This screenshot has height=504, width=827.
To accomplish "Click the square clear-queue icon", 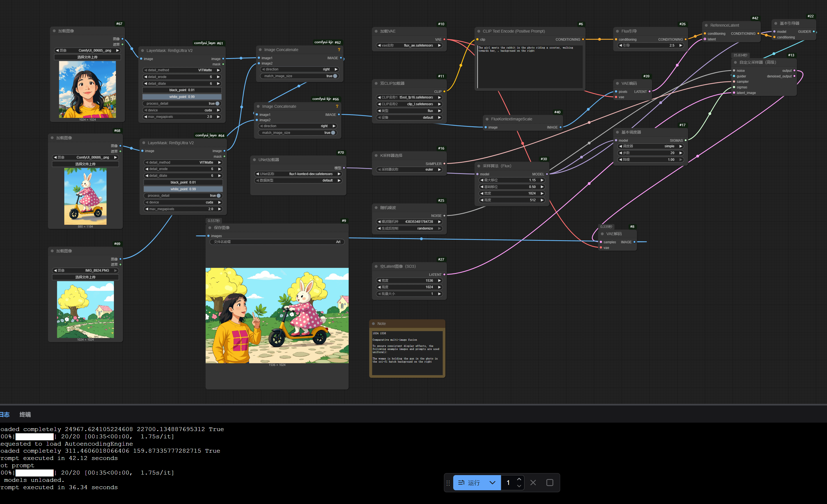I will 550,482.
